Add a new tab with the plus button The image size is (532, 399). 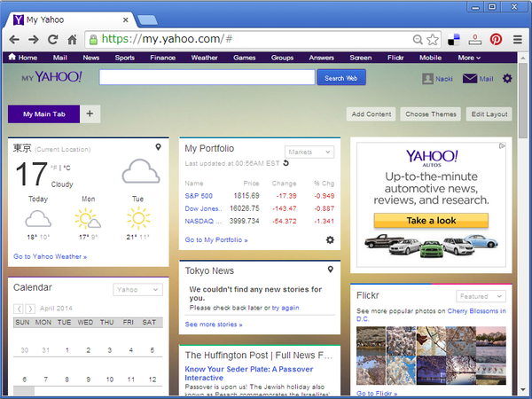[x=90, y=113]
